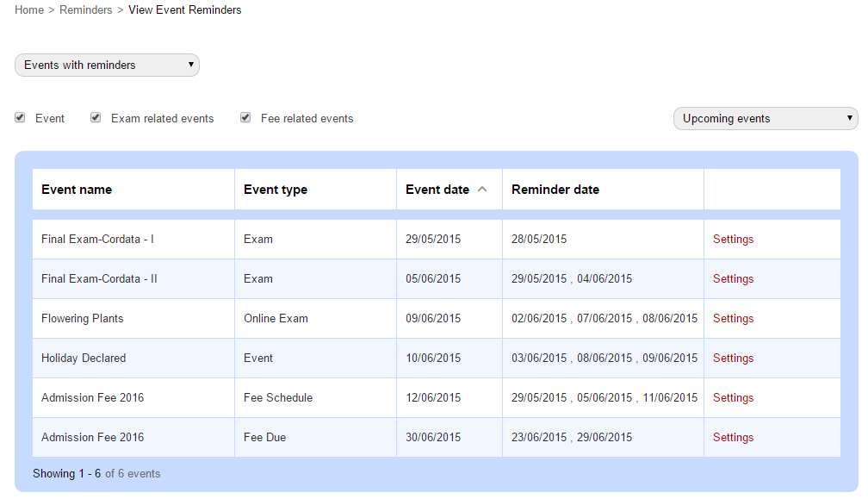Click the Event type column header
868x499 pixels.
point(276,190)
